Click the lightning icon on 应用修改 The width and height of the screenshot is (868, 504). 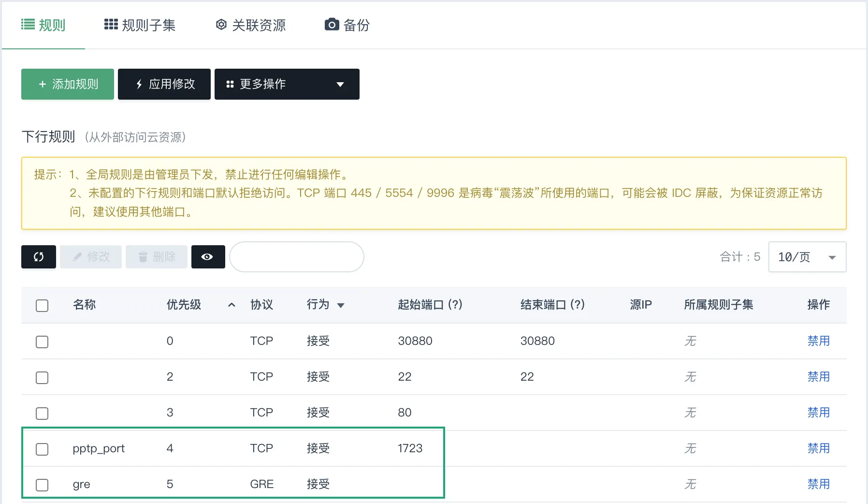[x=139, y=84]
